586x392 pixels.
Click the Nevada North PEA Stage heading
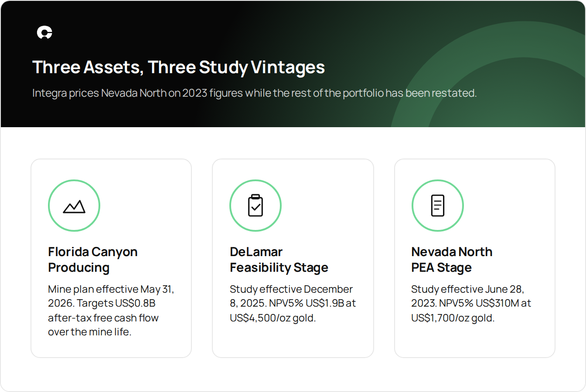(452, 260)
